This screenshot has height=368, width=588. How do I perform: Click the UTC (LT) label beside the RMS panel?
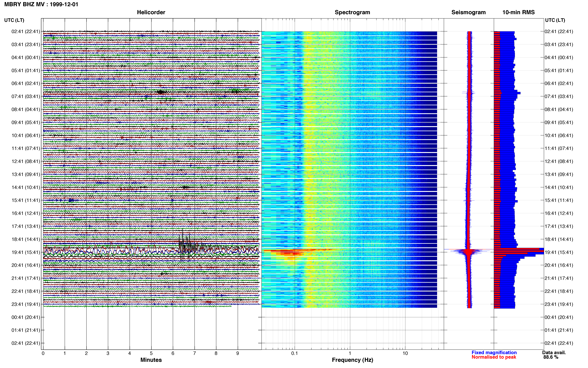point(555,20)
